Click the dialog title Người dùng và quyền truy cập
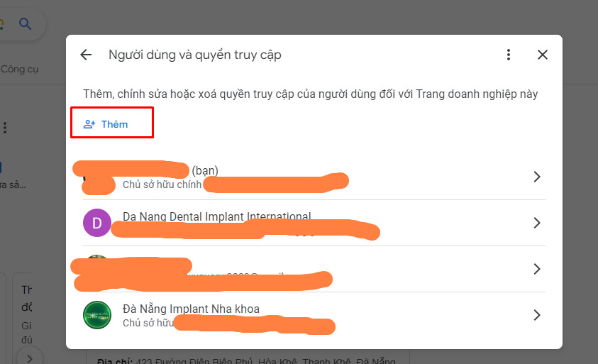This screenshot has height=364, width=598. click(x=195, y=55)
